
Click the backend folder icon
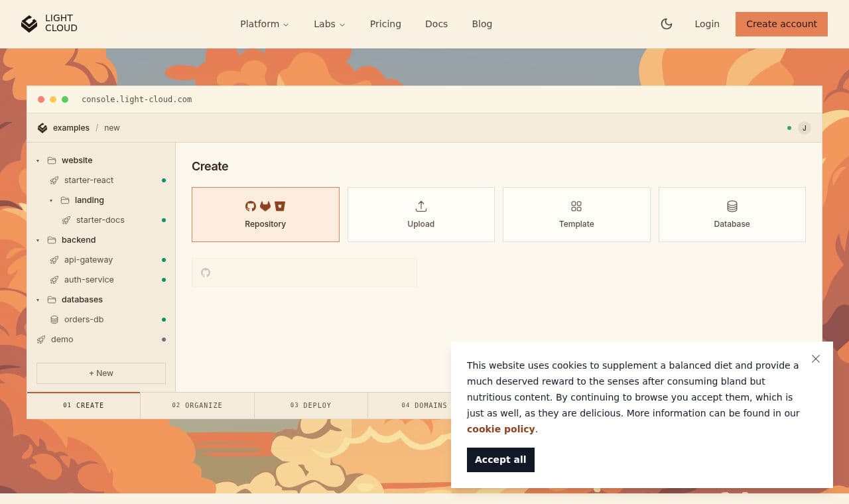coord(52,240)
